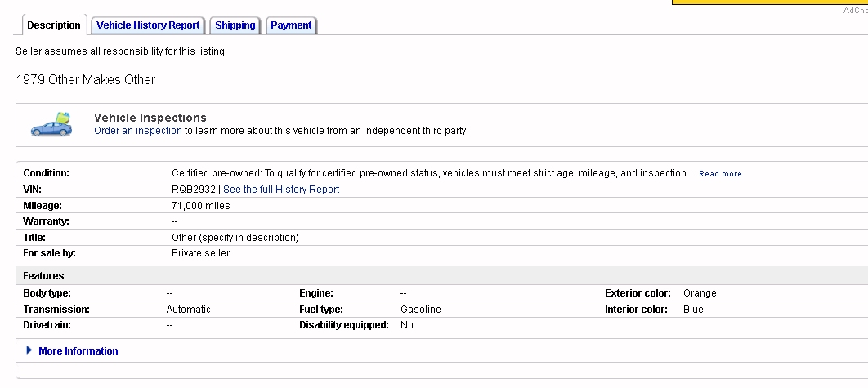This screenshot has width=868, height=388.
Task: Click the More Information text label
Action: [78, 351]
